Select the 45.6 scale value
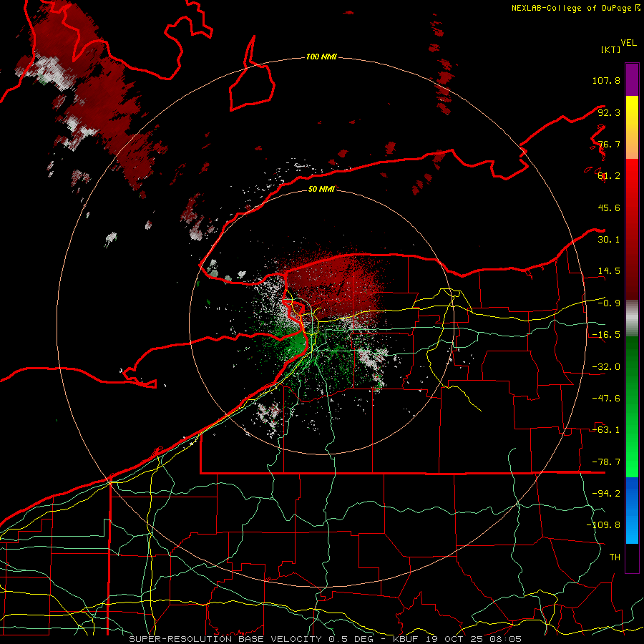The width and height of the screenshot is (644, 644). [x=609, y=208]
